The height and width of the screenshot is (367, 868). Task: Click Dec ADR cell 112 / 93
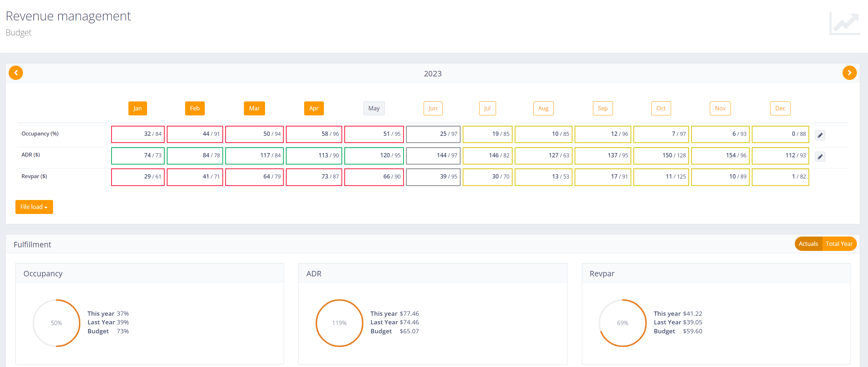(x=780, y=156)
